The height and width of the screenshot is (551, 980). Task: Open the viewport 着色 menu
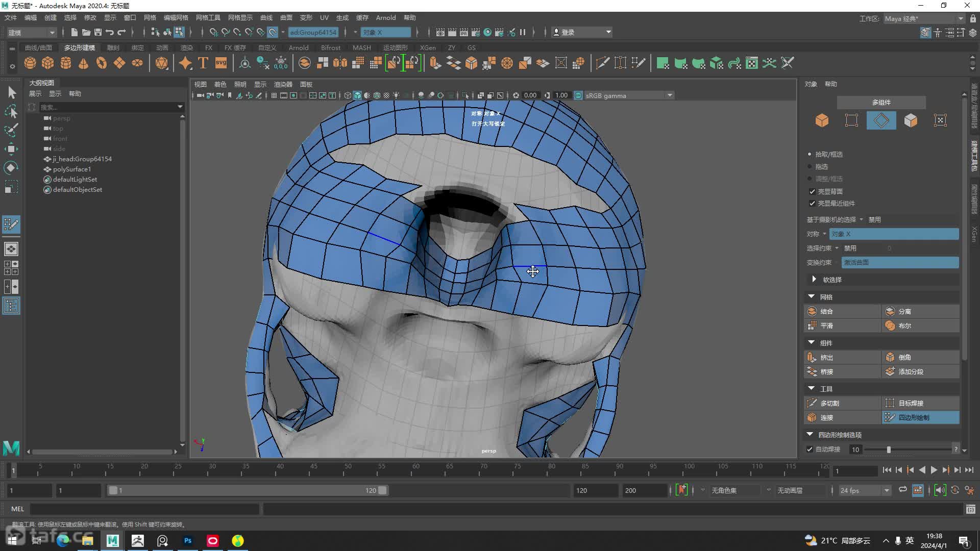[220, 84]
